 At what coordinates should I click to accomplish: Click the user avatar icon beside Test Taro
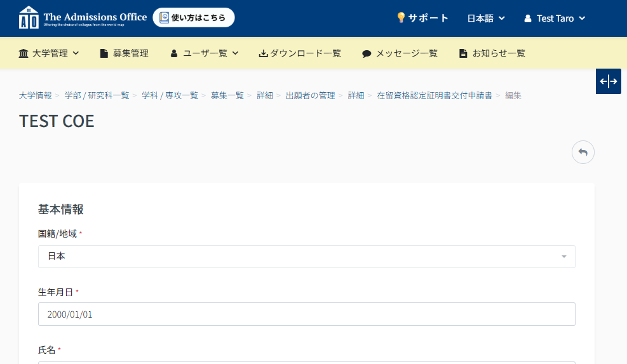click(528, 18)
